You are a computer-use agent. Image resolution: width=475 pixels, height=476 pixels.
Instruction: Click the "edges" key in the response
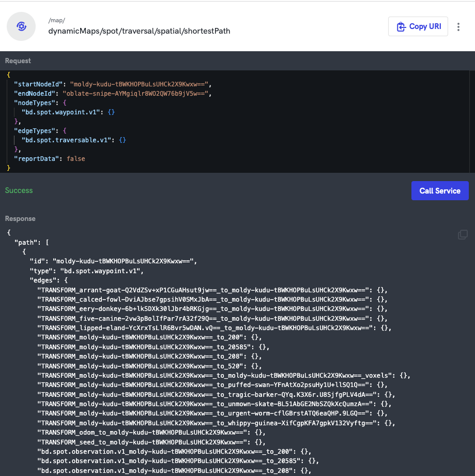(43, 280)
